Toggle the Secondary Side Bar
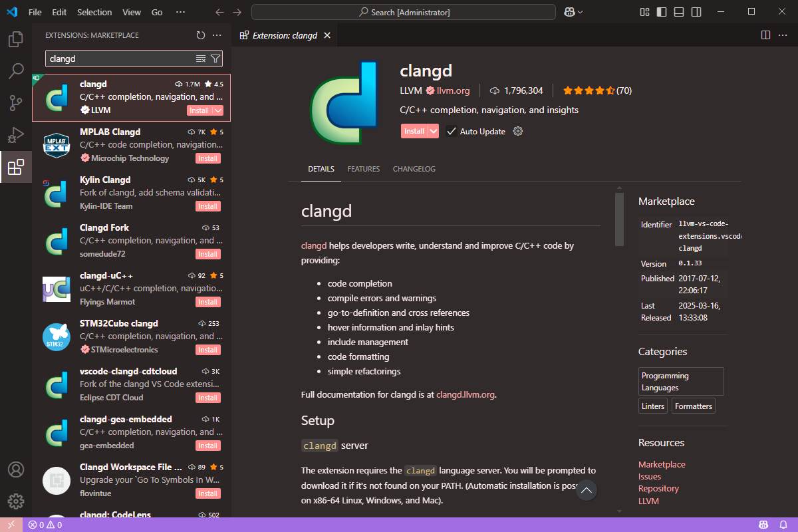 click(x=696, y=12)
